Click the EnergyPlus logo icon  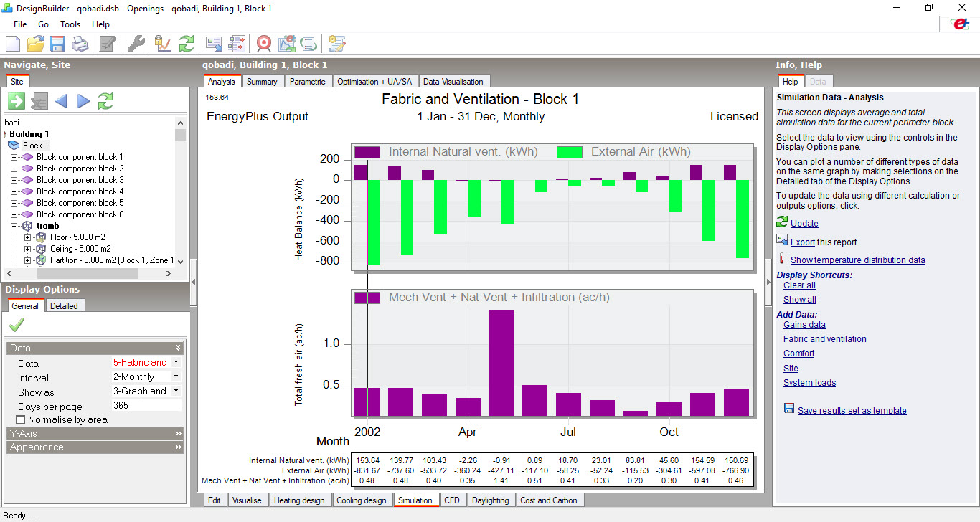(x=959, y=24)
